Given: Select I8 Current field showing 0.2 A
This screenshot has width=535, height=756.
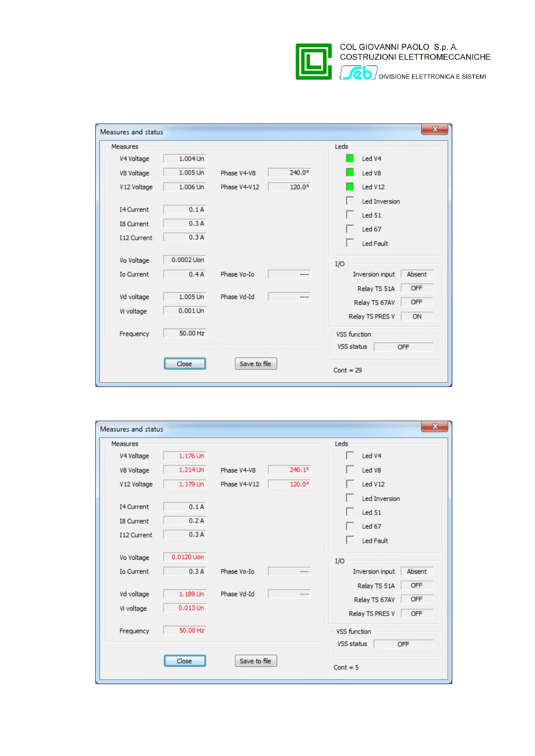Looking at the screenshot, I should pos(185,520).
